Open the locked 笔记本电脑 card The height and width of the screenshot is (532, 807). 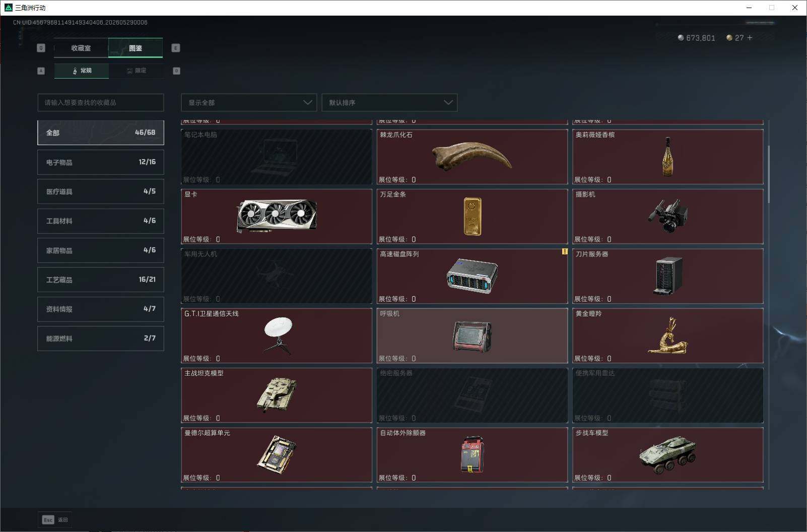(x=277, y=157)
